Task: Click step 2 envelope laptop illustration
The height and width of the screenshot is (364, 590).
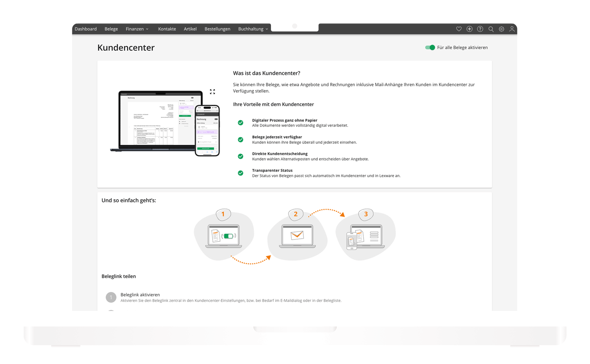Action: (x=297, y=236)
